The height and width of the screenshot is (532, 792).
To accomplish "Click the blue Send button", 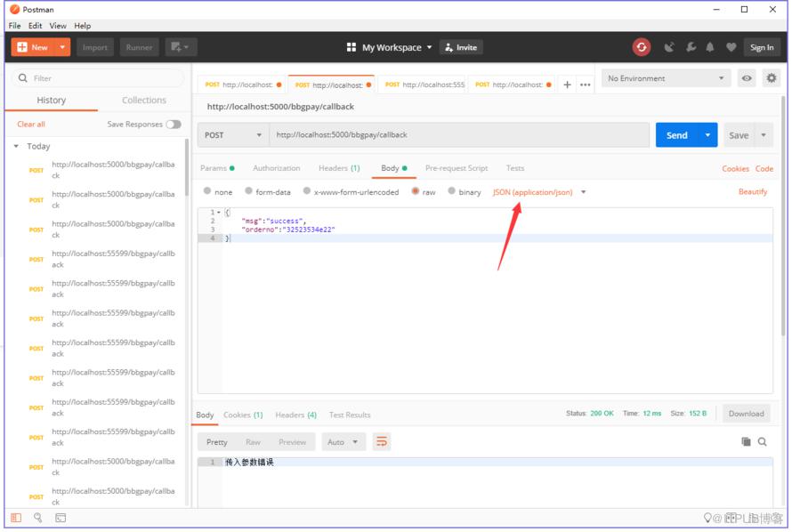I will (676, 135).
